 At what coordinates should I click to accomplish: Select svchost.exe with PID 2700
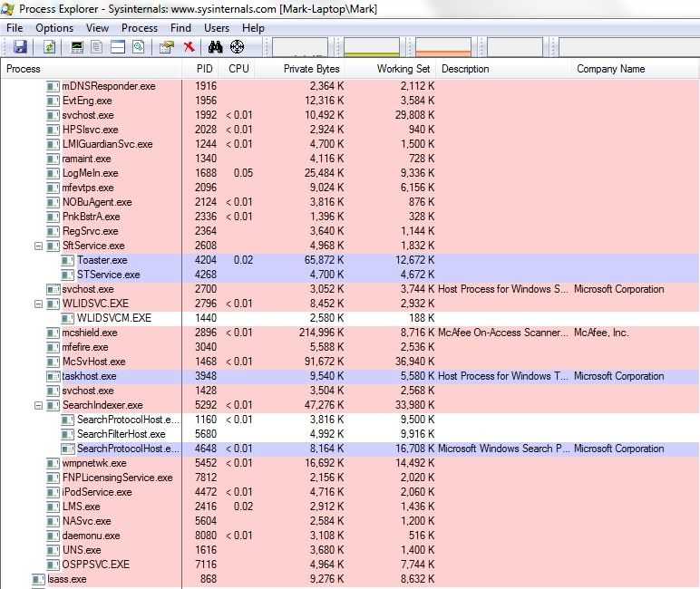350,289
